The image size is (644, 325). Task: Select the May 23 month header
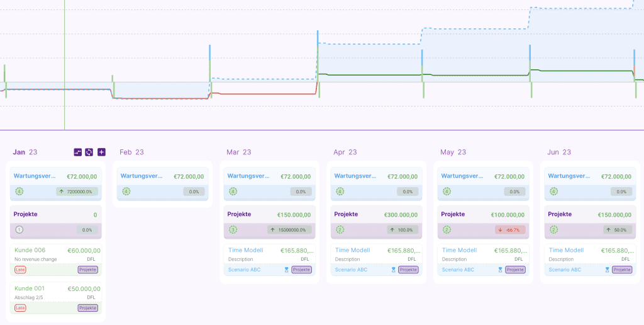click(x=455, y=152)
